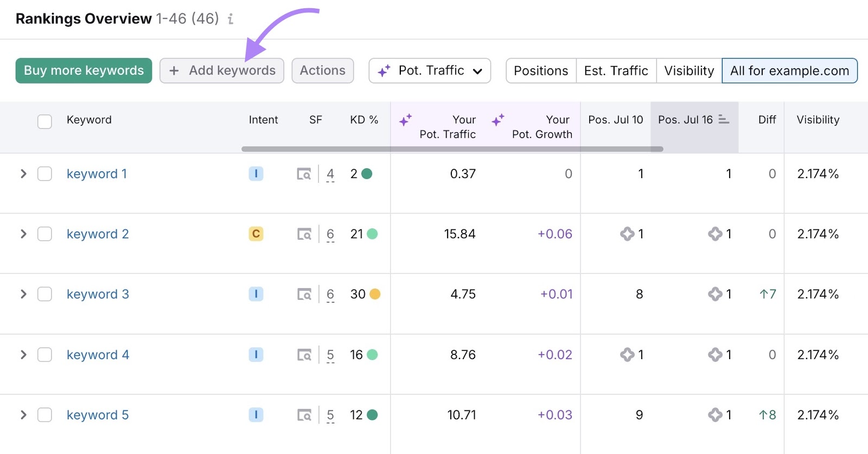Click the horizontal table scrollbar
Screen dimensions: 868x454
pos(452,149)
